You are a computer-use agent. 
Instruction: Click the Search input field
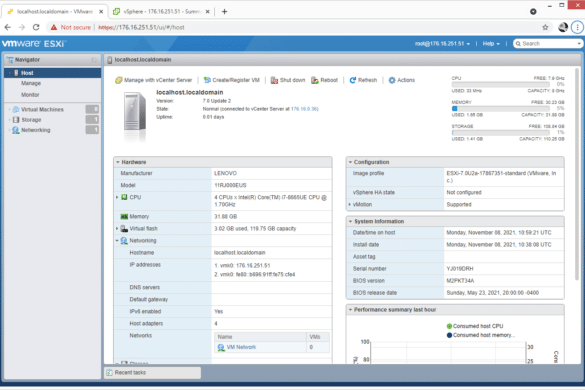(547, 44)
